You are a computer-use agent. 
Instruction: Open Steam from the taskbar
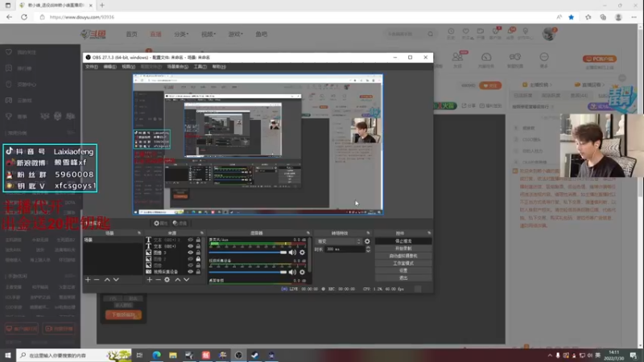coord(255,356)
